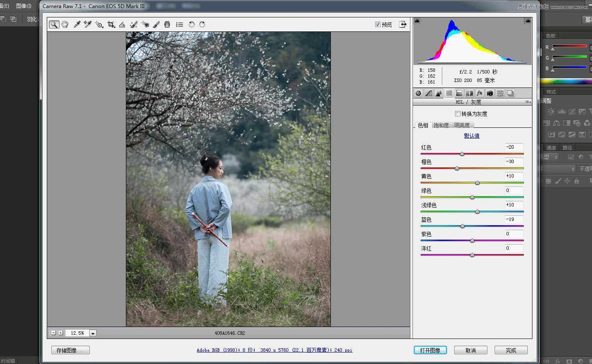Click the 打开图像 open image button
The image size is (592, 364).
coord(430,350)
